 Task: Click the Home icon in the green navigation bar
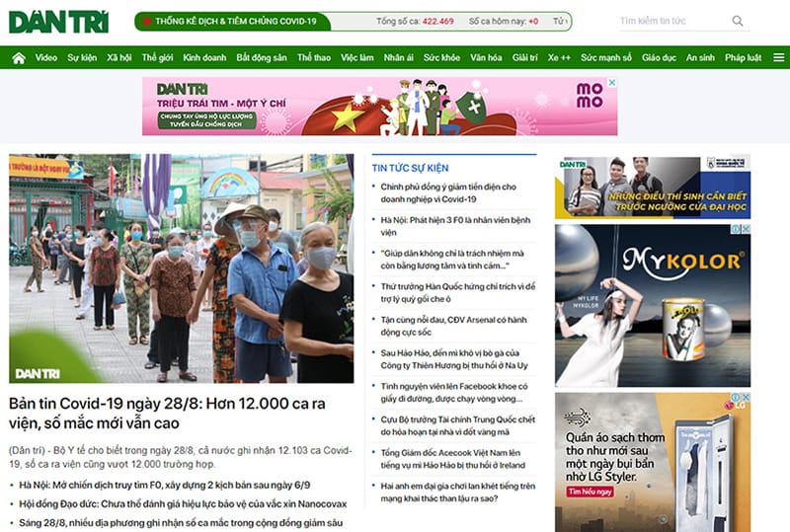pos(18,58)
